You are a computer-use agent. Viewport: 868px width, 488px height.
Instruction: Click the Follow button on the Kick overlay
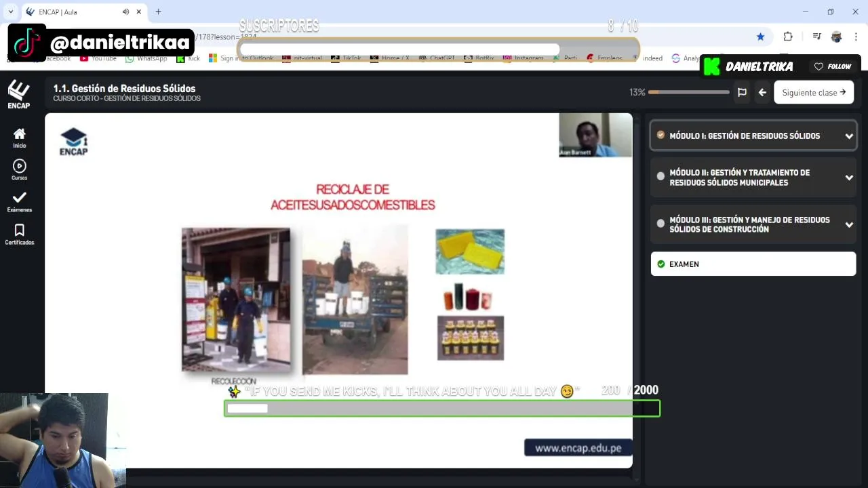click(833, 66)
